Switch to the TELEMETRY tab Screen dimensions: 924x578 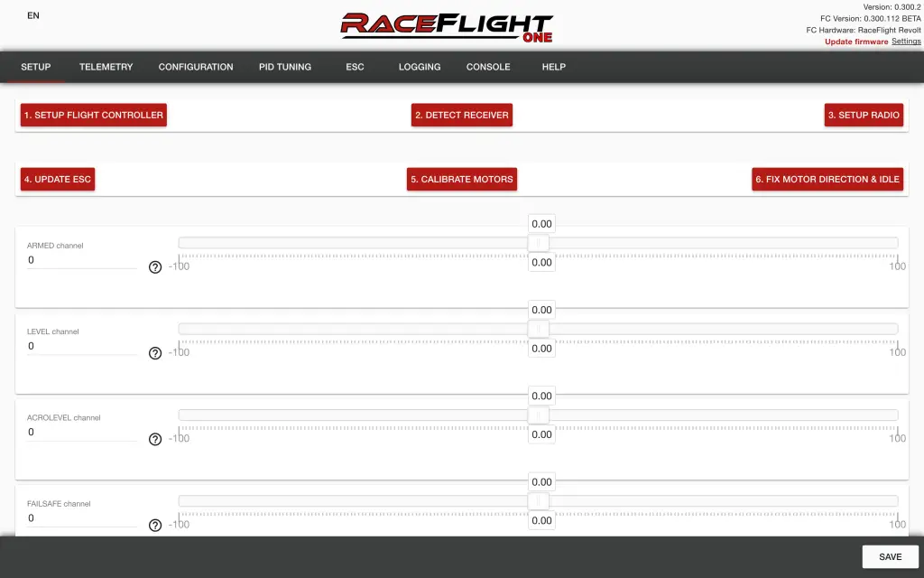pos(106,66)
